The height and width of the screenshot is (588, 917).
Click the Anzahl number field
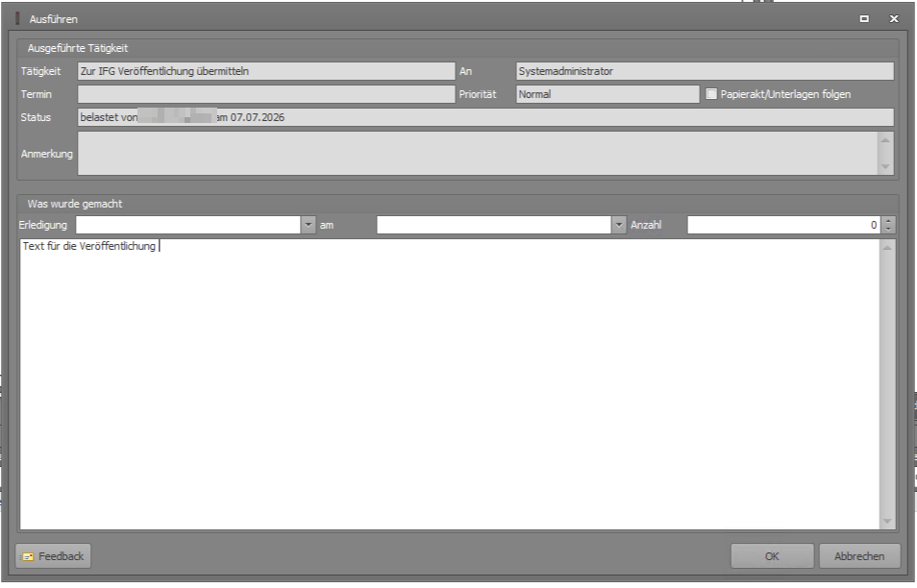click(784, 225)
